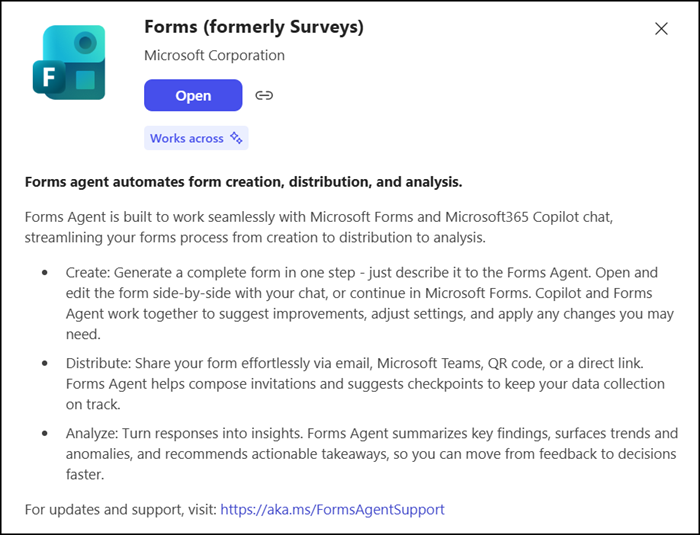The image size is (700, 535).
Task: Click the Microsoft Corporation publisher name
Action: pyautogui.click(x=214, y=55)
